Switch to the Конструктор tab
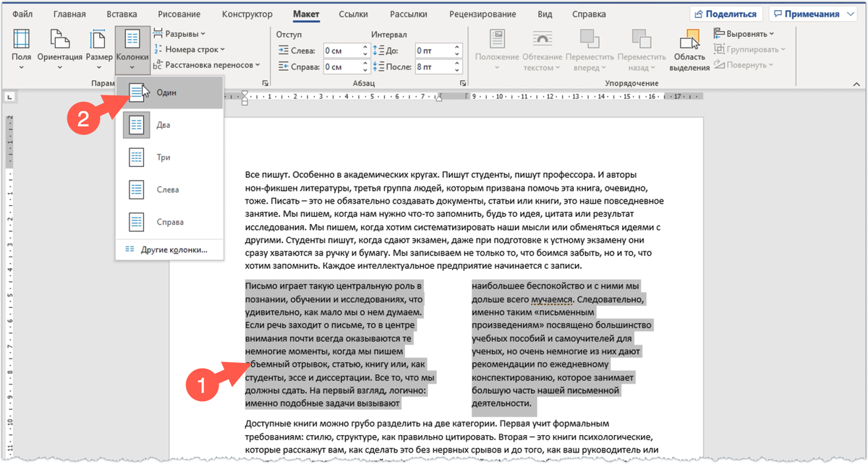The image size is (868, 464). click(247, 14)
